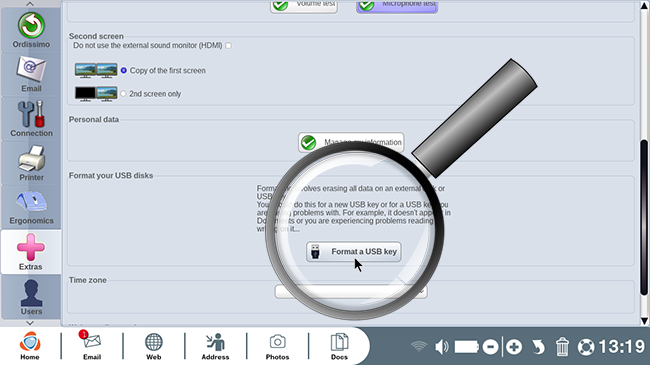
Task: Open the Ordissimo settings section
Action: (x=31, y=30)
